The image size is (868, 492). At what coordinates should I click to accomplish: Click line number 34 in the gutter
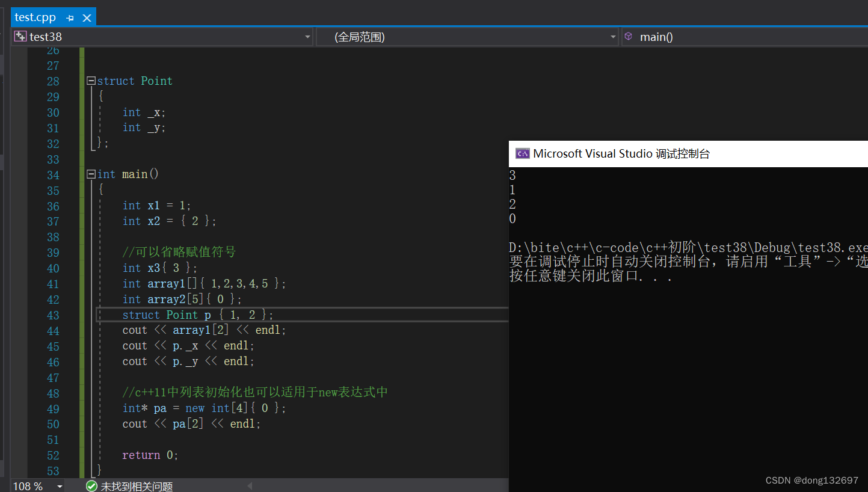(53, 175)
